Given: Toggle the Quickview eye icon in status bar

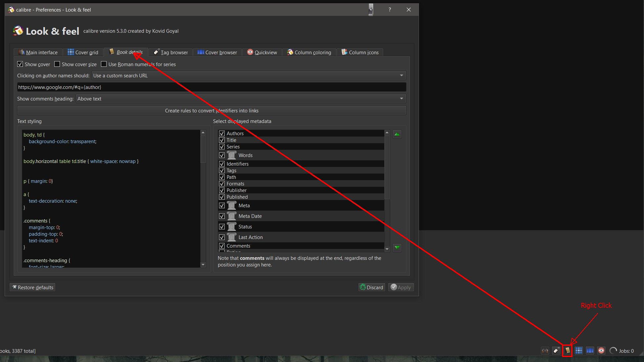Looking at the screenshot, I should (x=601, y=351).
